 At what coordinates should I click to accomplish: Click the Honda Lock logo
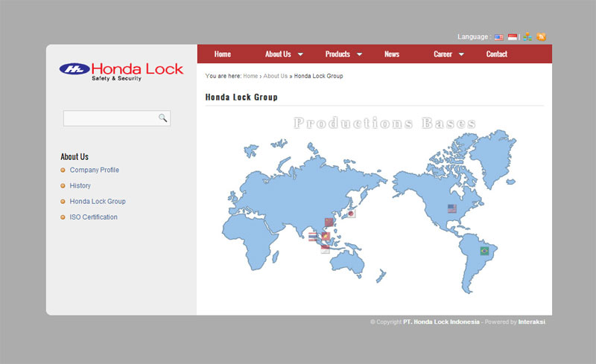tap(121, 71)
